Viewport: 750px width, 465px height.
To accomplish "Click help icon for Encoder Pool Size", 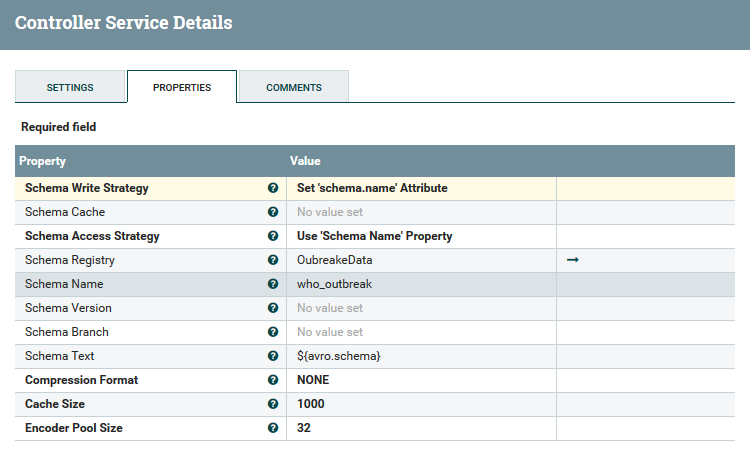I will (273, 428).
